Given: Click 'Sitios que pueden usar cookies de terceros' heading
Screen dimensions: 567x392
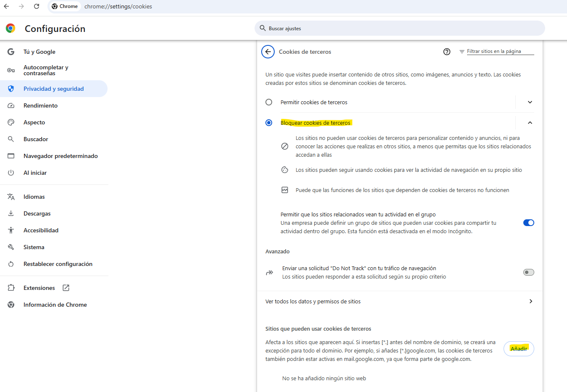Looking at the screenshot, I should click(x=318, y=329).
